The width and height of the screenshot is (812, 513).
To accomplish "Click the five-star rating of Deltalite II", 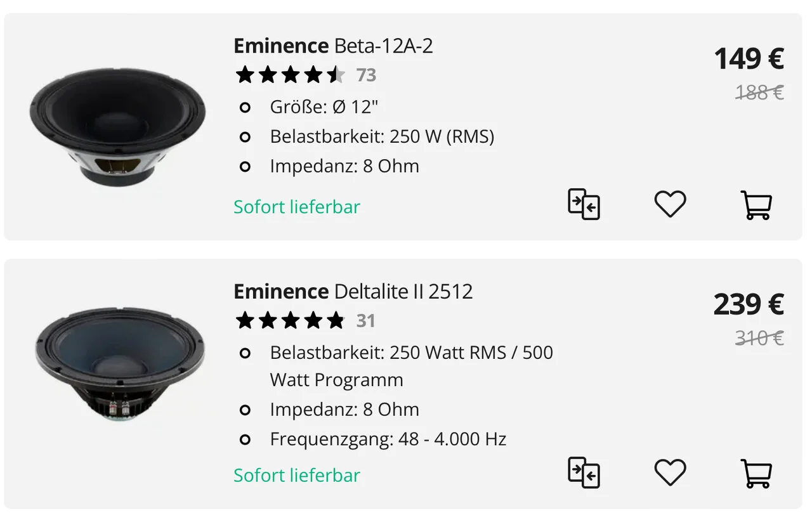I will (290, 321).
